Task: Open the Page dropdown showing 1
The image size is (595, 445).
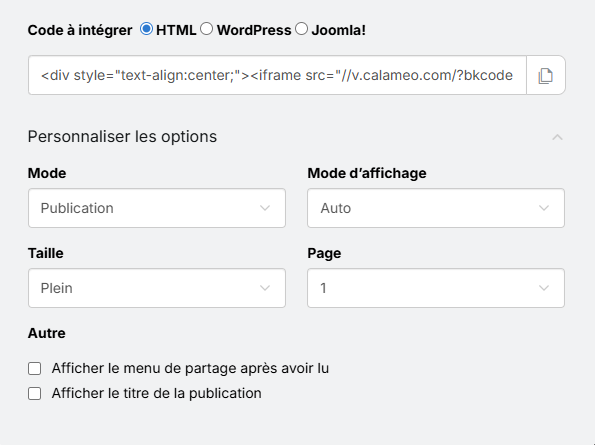Action: click(x=436, y=288)
